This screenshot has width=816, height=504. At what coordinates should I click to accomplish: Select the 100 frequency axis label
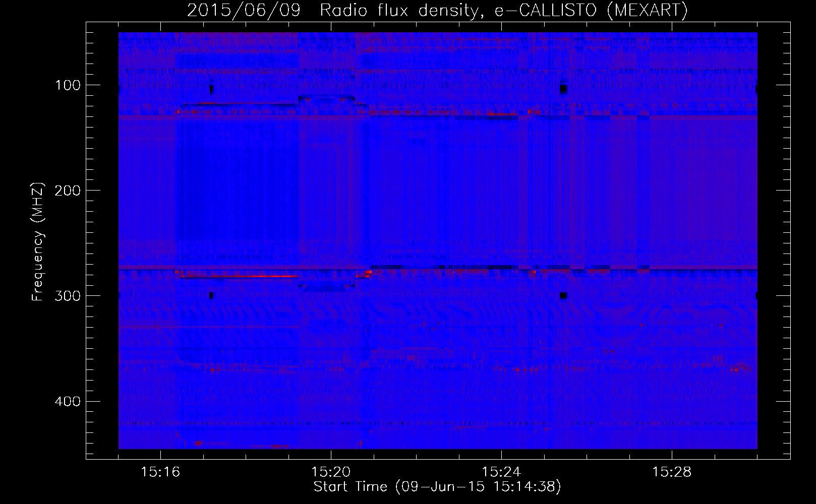click(x=68, y=85)
